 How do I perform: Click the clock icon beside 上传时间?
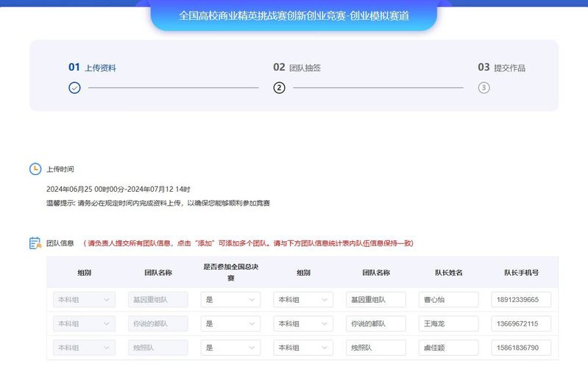35,169
